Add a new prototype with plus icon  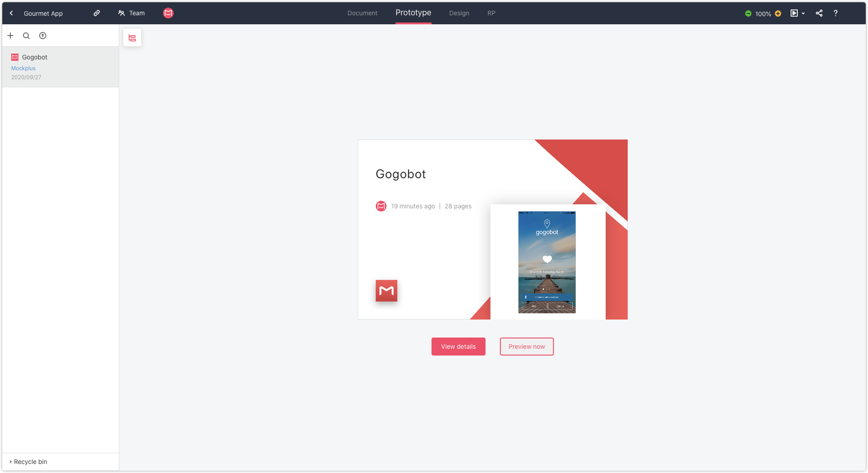pyautogui.click(x=10, y=36)
